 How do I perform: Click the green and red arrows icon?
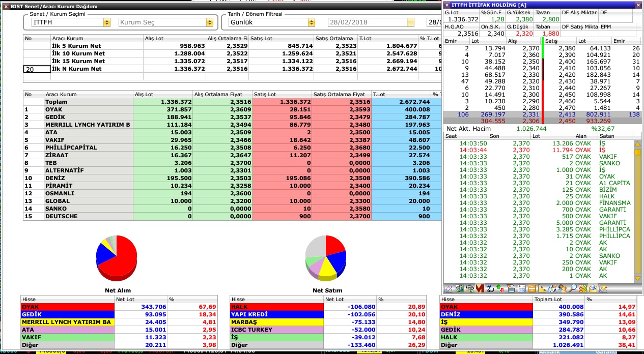tap(500, 288)
